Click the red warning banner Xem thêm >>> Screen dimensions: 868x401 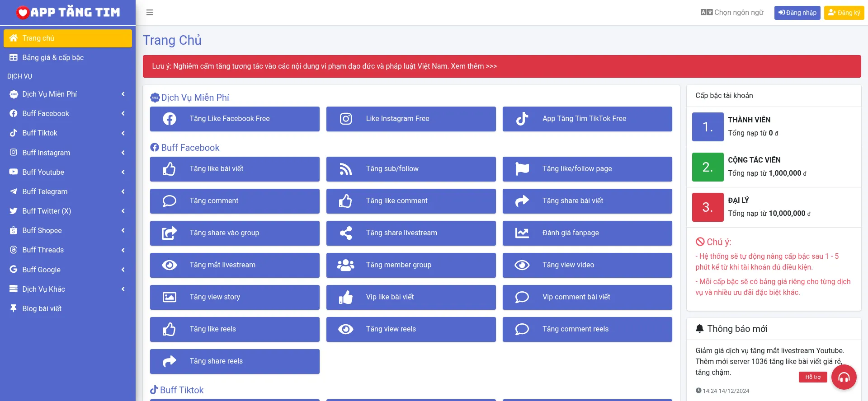click(474, 66)
